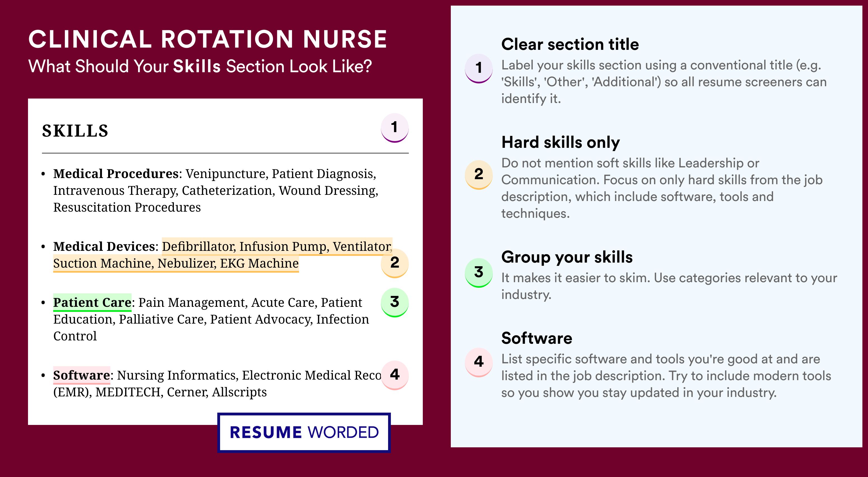
Task: Open the Resume Worded logo
Action: tap(304, 432)
